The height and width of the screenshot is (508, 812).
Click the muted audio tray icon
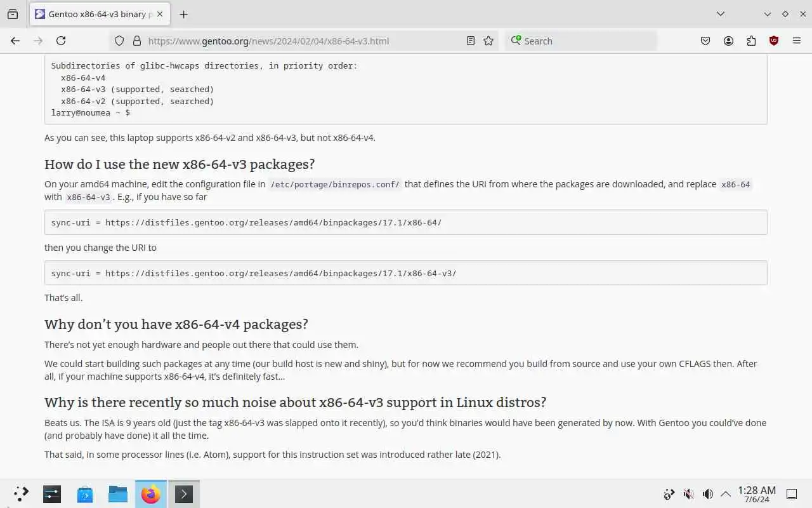(688, 494)
